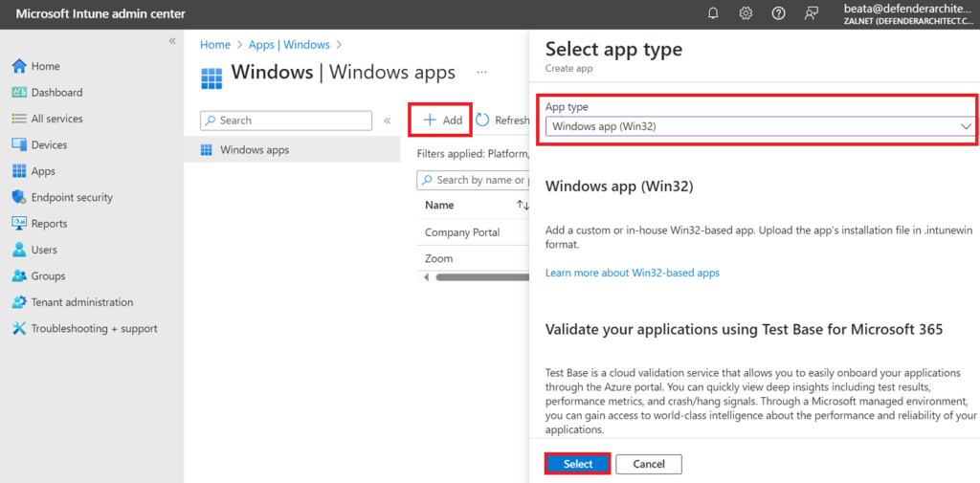Go to Home in sidebar

pyautogui.click(x=46, y=66)
